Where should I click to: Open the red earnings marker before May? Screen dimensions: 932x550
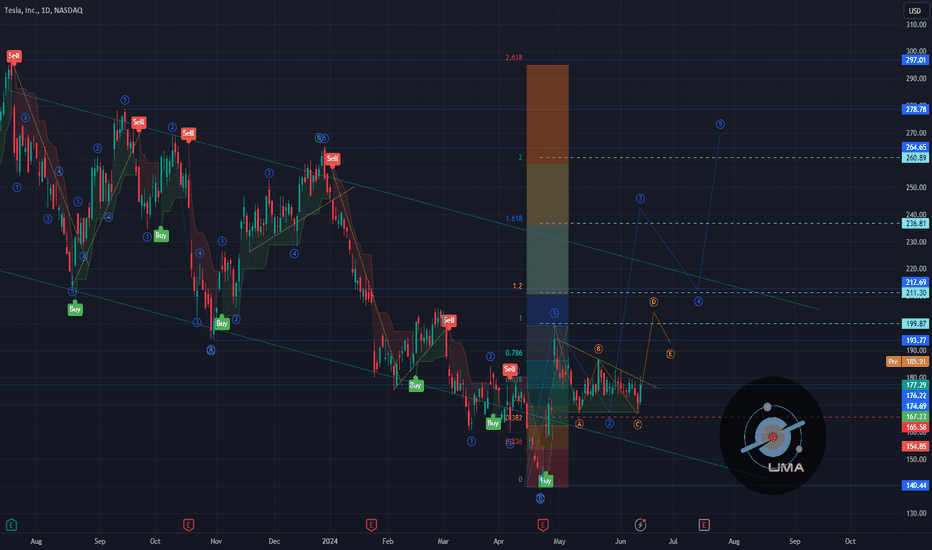pos(543,524)
